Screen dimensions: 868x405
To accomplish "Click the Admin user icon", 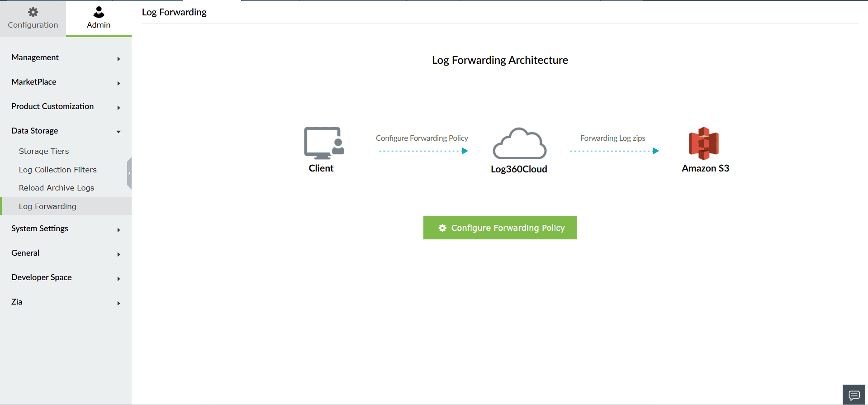I will [x=99, y=12].
